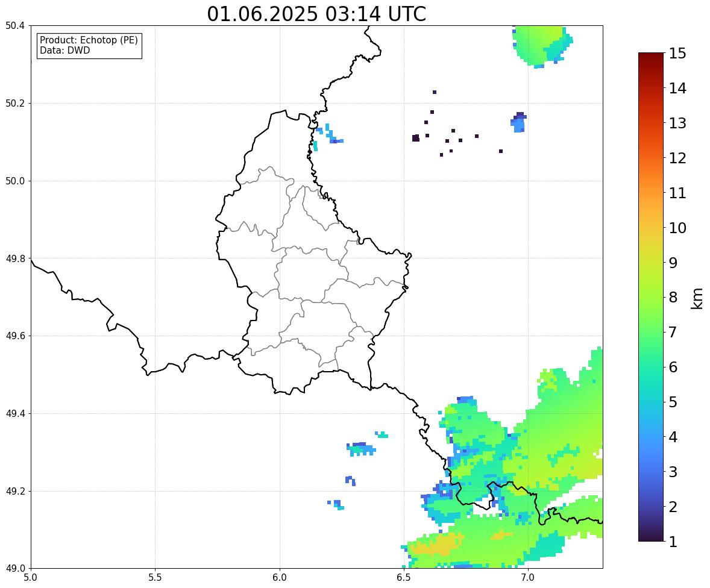The image size is (710, 588).
Task: Click the latitude tick label "49.6"
Action: (15, 336)
